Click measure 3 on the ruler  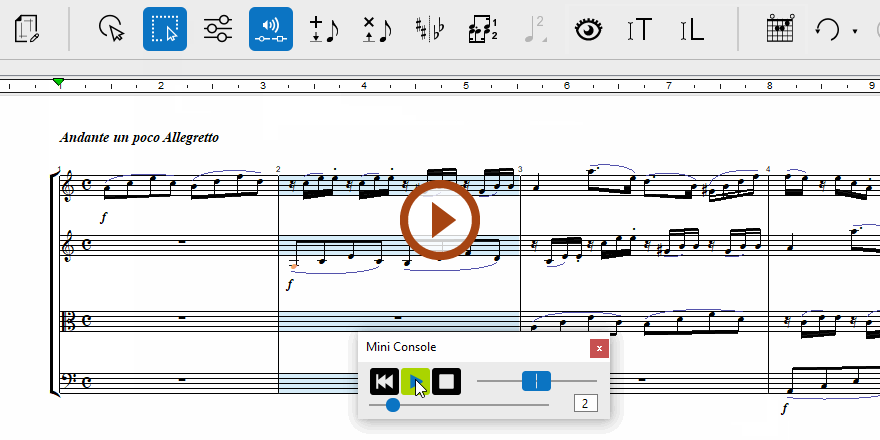click(x=263, y=86)
